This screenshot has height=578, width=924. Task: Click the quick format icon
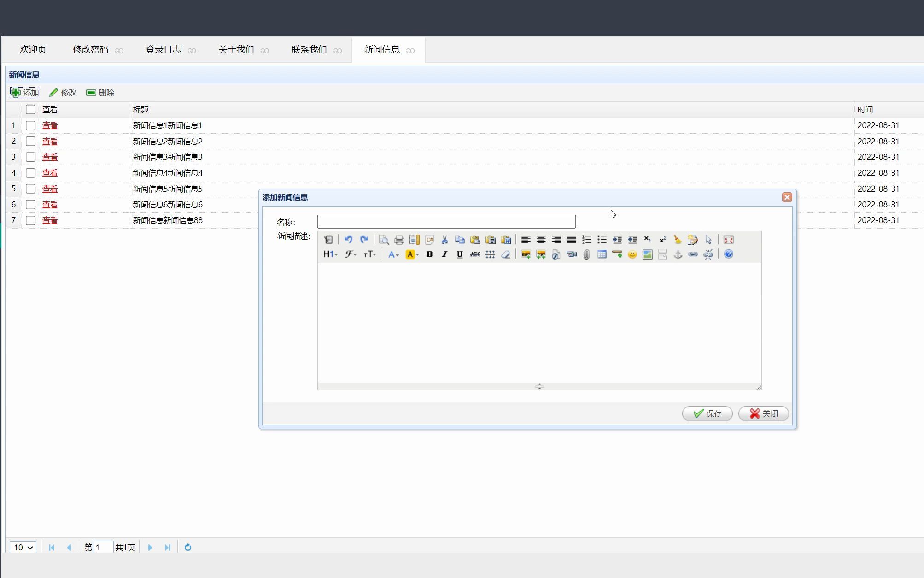coord(693,240)
